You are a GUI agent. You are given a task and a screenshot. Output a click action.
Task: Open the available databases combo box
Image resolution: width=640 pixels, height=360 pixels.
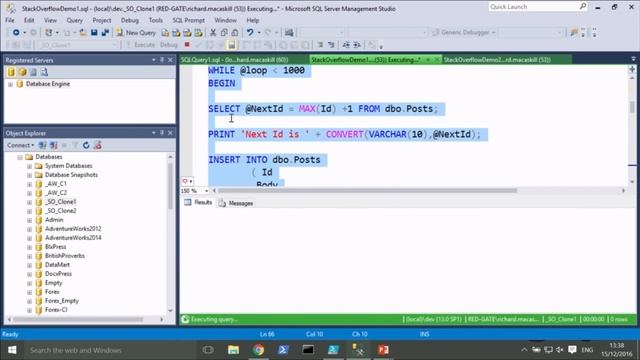(78, 44)
